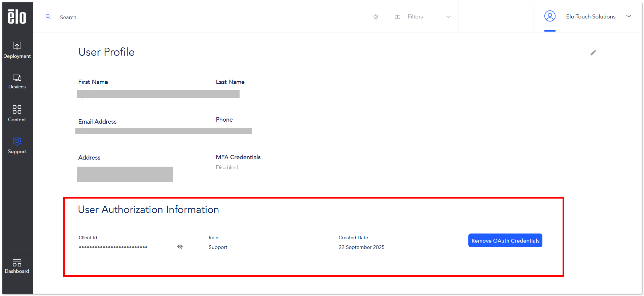Click the Email Address label
This screenshot has height=296, width=644.
point(97,122)
